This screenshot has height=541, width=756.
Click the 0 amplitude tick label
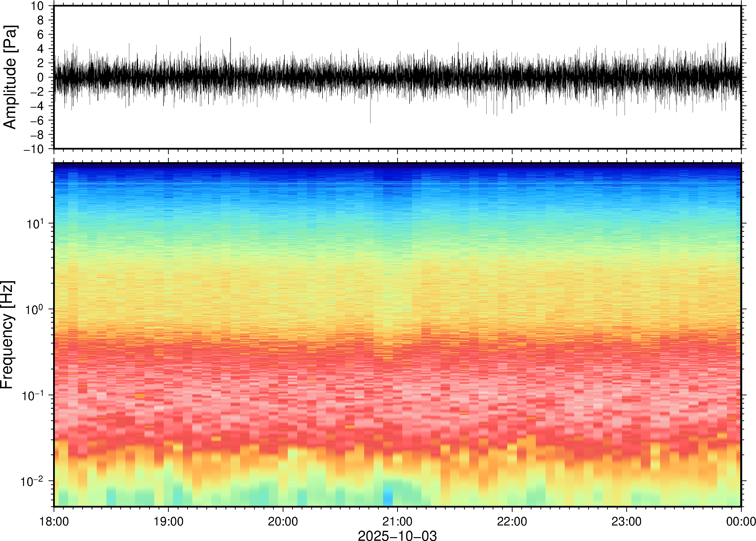coord(41,78)
